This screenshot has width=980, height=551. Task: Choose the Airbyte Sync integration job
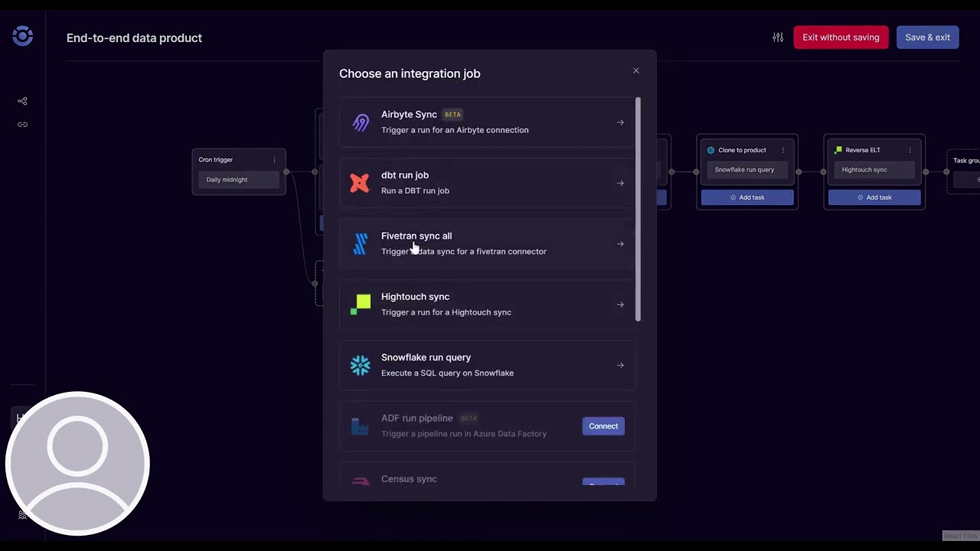coord(487,122)
